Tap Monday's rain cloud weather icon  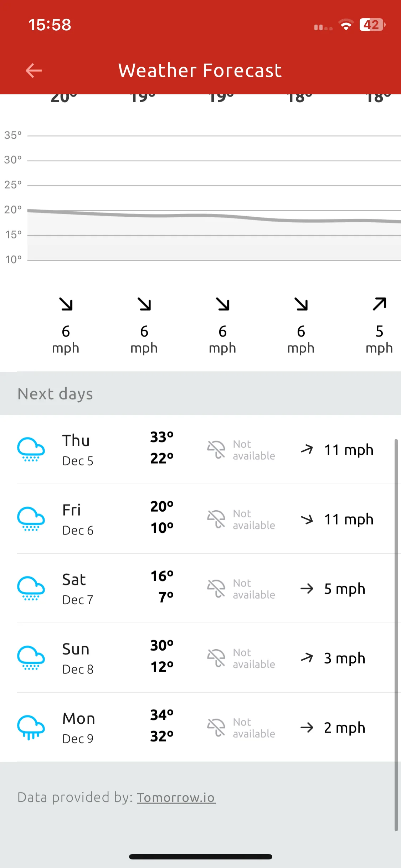(31, 727)
